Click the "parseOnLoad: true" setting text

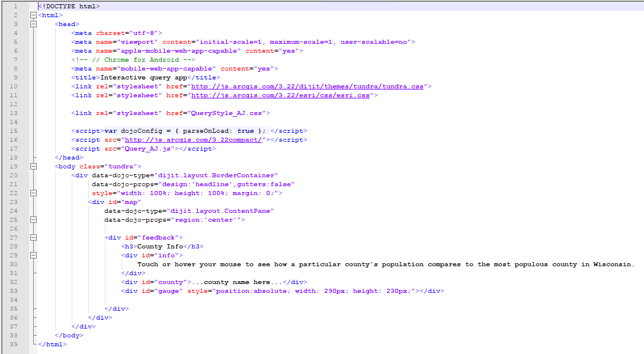tap(219, 131)
